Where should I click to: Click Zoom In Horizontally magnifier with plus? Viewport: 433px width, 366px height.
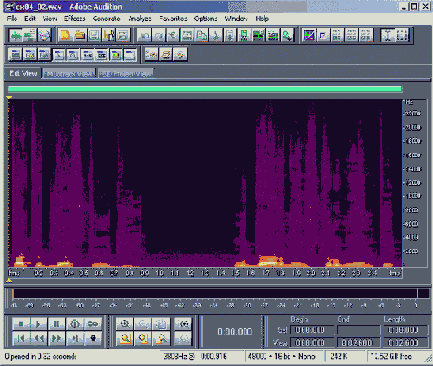click(125, 324)
